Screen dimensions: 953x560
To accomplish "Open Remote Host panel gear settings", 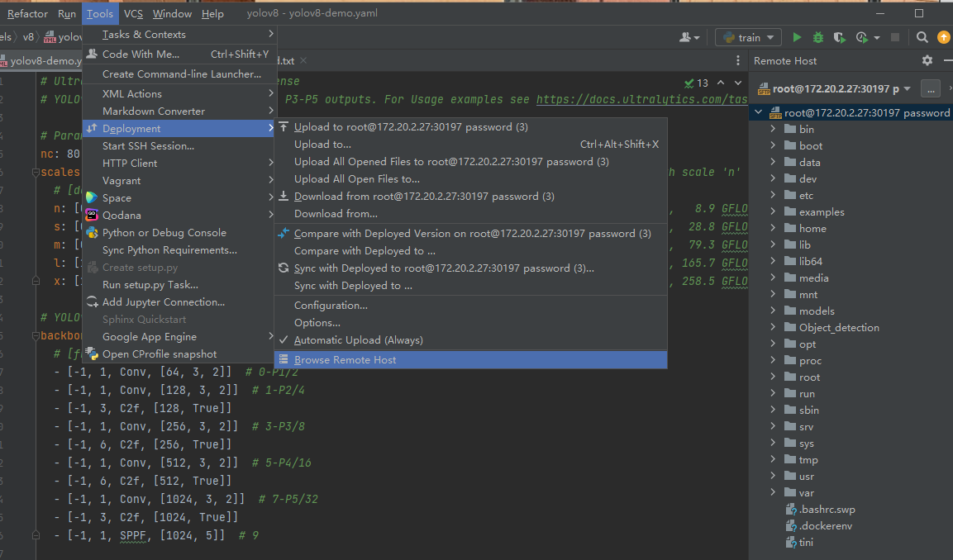I will coord(927,60).
